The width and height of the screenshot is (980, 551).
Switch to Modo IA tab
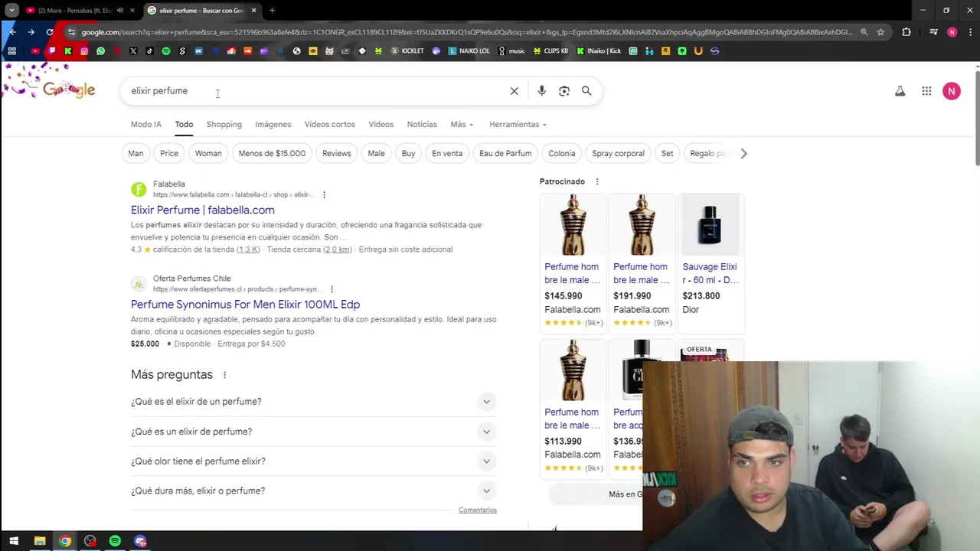pyautogui.click(x=146, y=124)
